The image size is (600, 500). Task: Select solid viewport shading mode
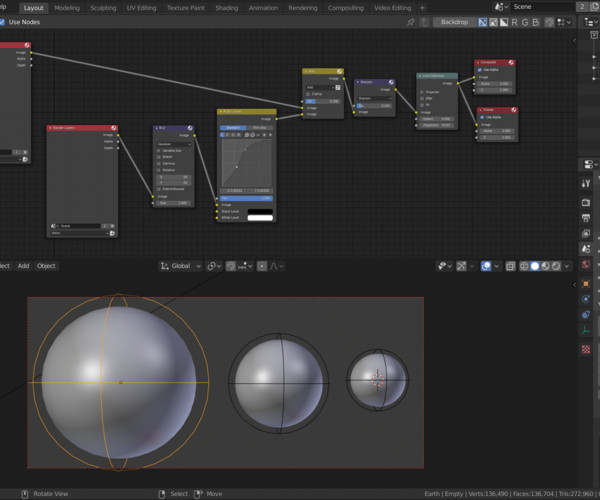tap(535, 266)
